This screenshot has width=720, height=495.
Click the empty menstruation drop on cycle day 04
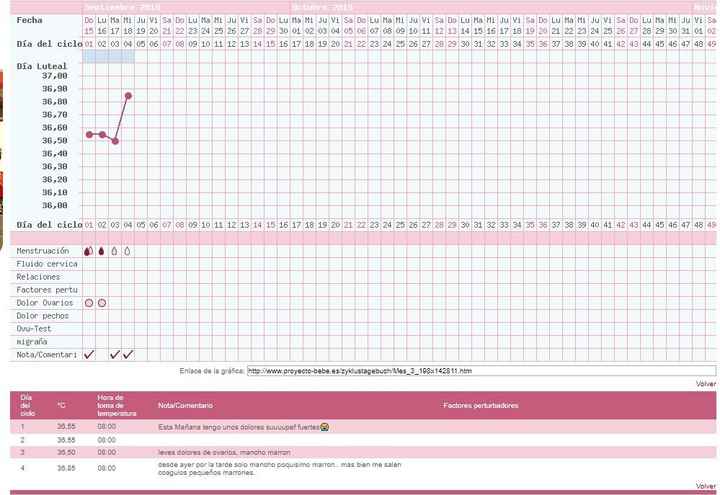tap(127, 251)
